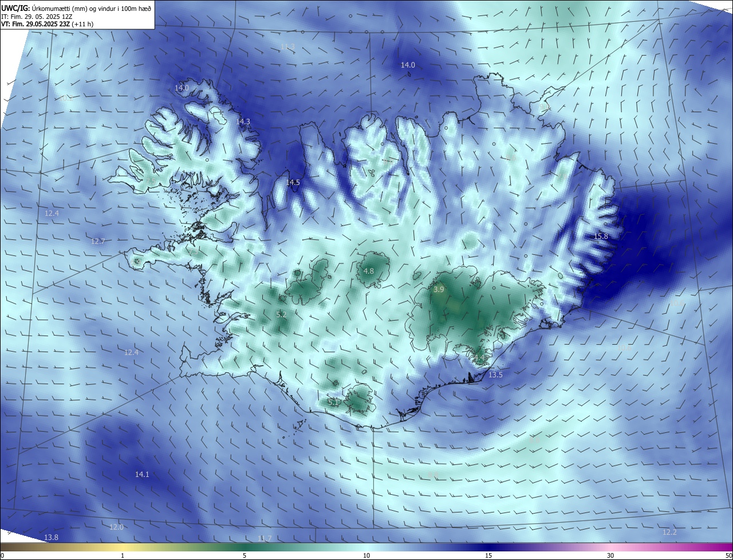
Task: Click the 3.9 value label on Vatnajökull
Action: click(439, 290)
